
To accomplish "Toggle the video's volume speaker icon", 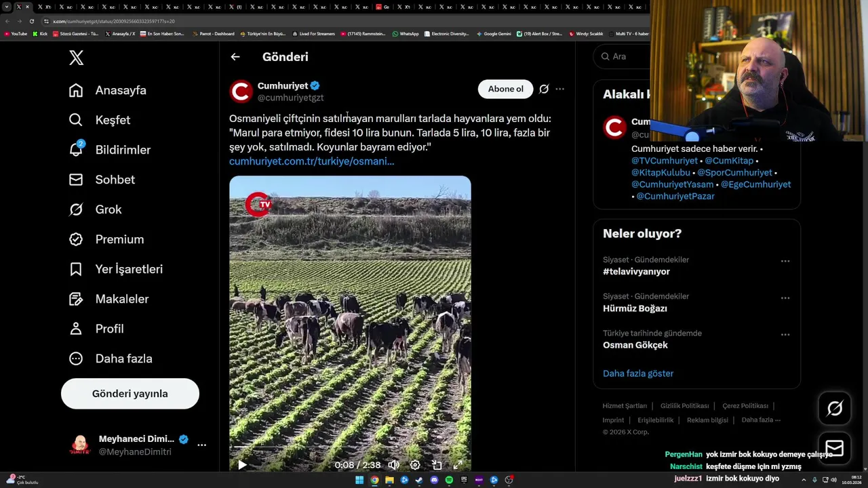I will [x=393, y=465].
